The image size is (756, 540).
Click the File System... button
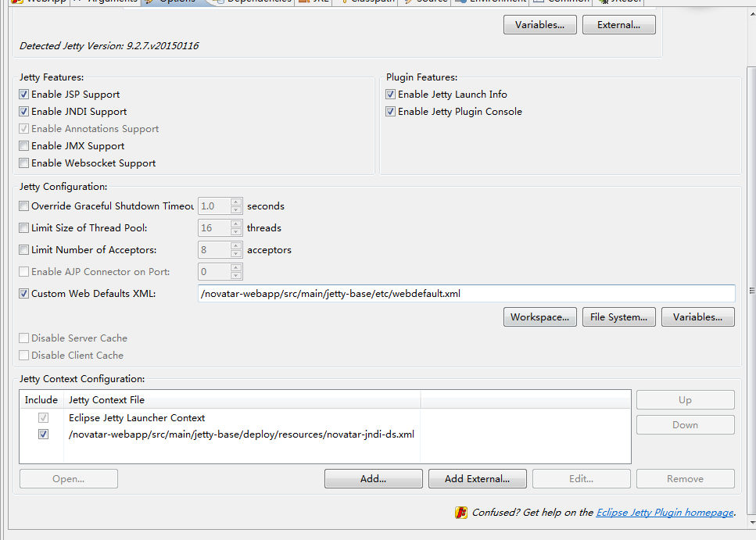(619, 317)
